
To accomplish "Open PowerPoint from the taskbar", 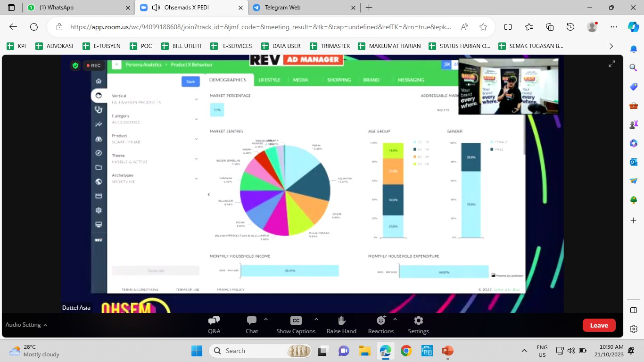I will point(447,351).
